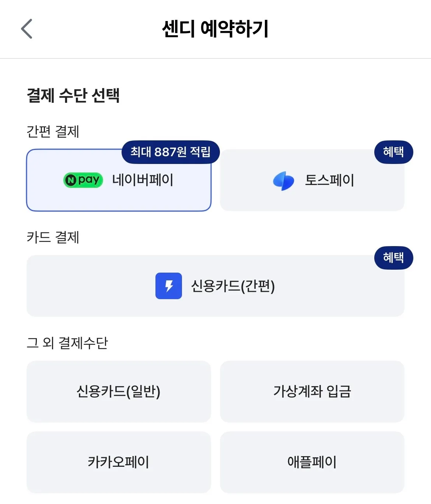Tap the 혜택 badge on 신용카드(간편)
This screenshot has width=431, height=504.
393,258
